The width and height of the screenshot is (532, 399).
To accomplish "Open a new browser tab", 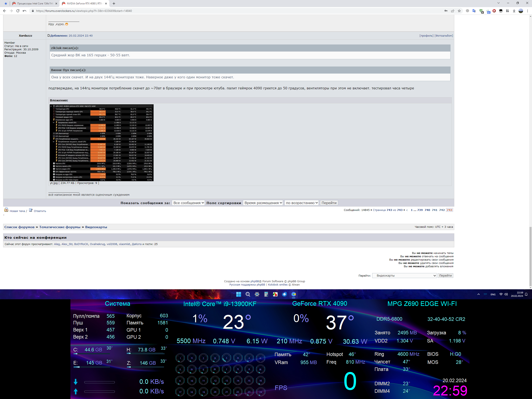I will pyautogui.click(x=114, y=4).
